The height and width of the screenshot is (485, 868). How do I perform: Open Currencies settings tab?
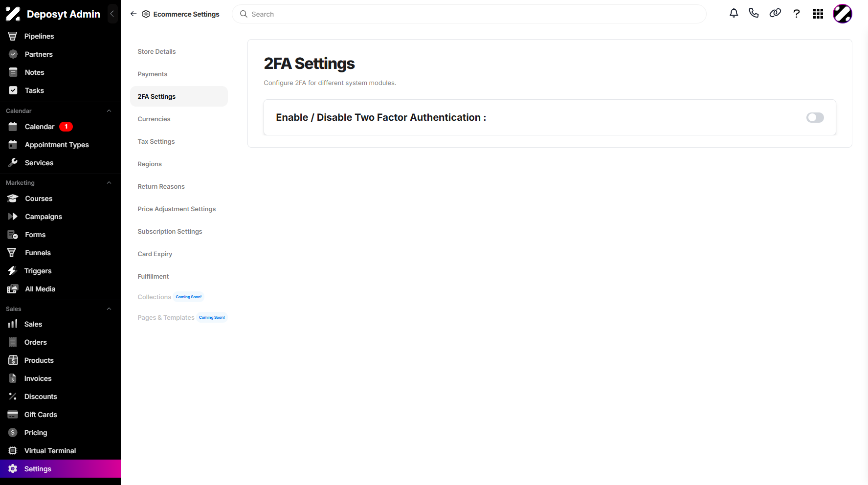(x=179, y=119)
